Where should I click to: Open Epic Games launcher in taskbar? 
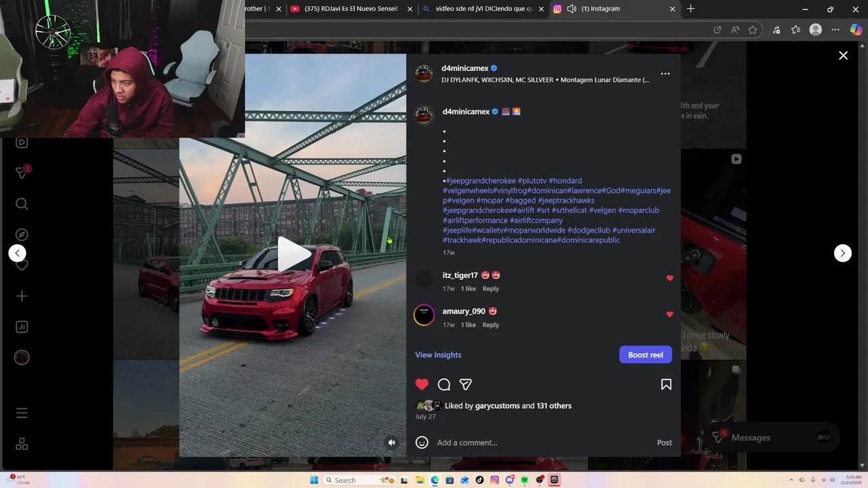554,480
